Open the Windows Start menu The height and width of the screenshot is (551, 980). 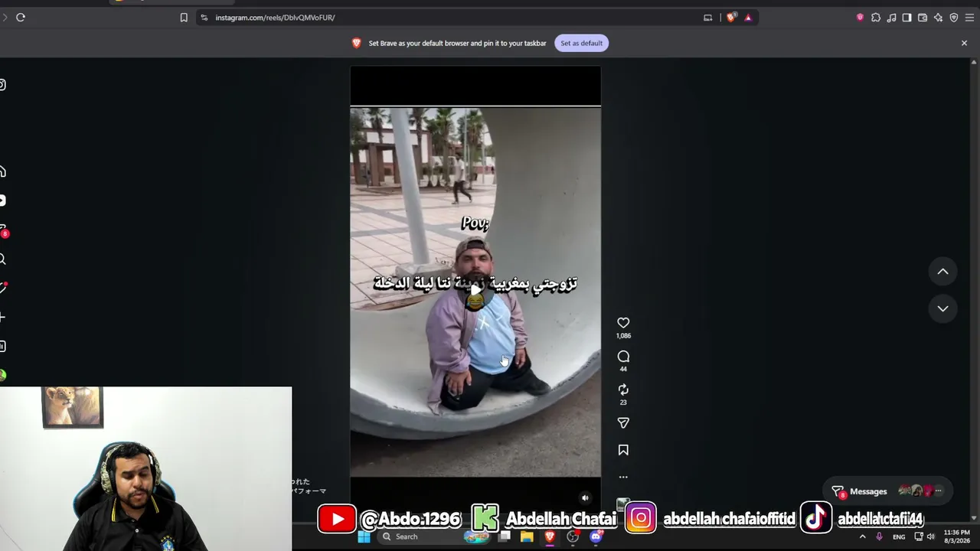tap(364, 537)
